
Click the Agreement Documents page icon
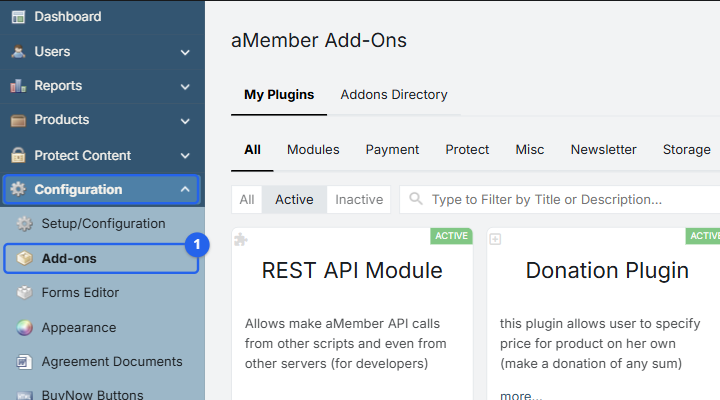pos(25,362)
